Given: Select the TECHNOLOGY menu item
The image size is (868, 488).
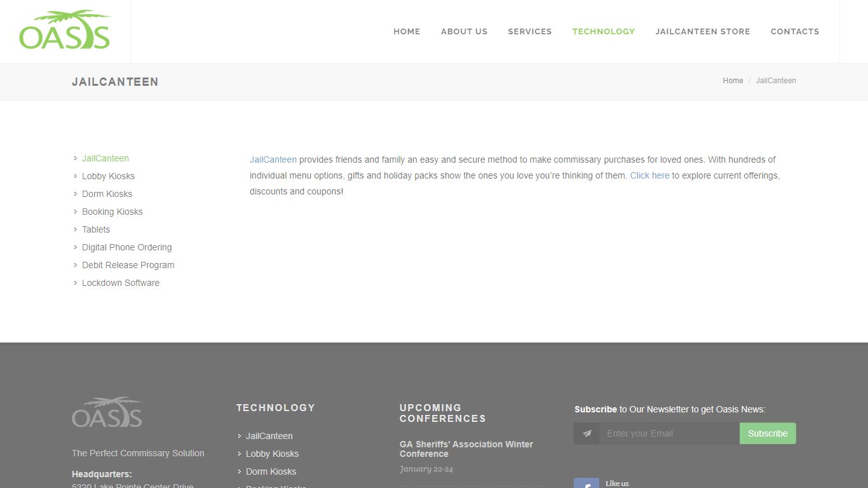Looking at the screenshot, I should 603,31.
